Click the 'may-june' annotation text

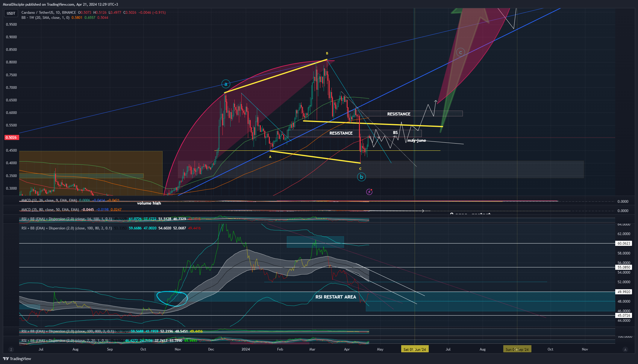[x=417, y=141]
